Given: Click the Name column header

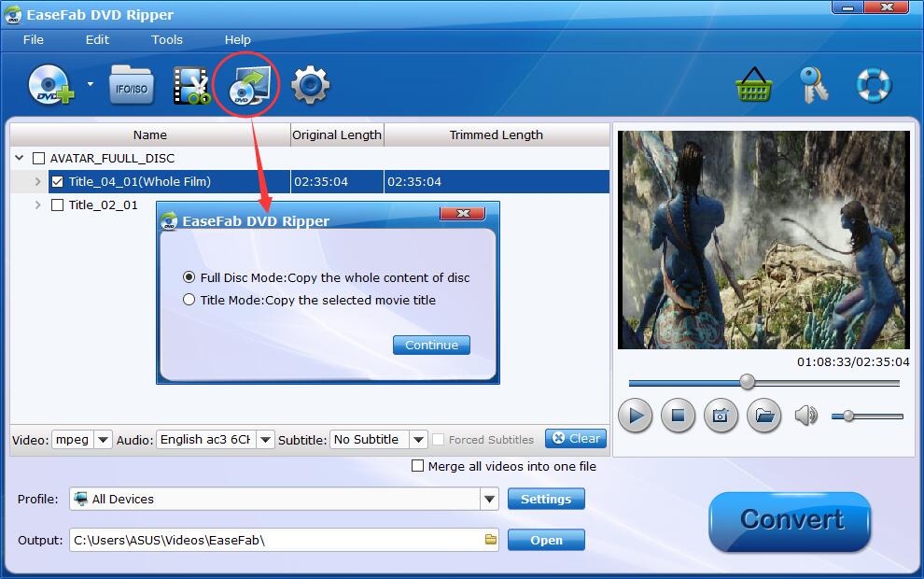Looking at the screenshot, I should 149,135.
